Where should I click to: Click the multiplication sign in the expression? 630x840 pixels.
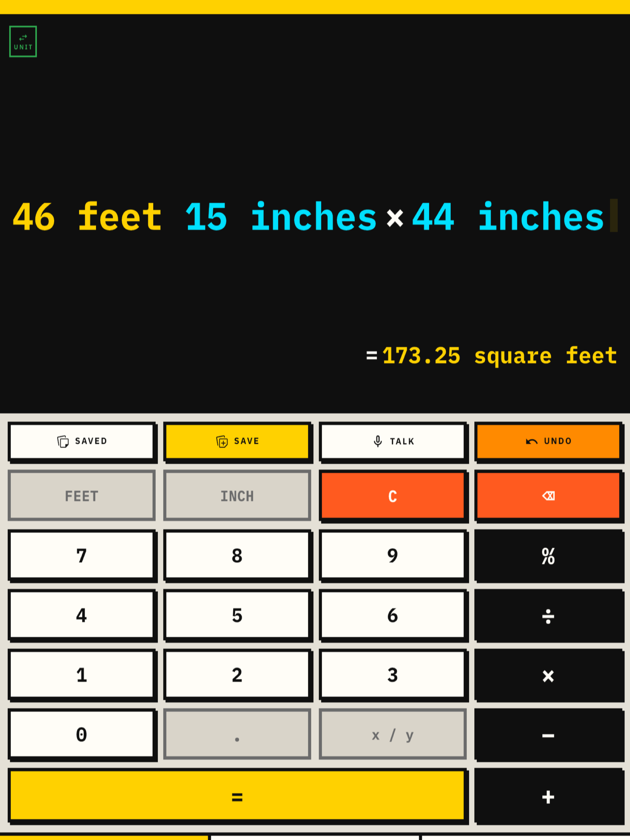pyautogui.click(x=395, y=218)
